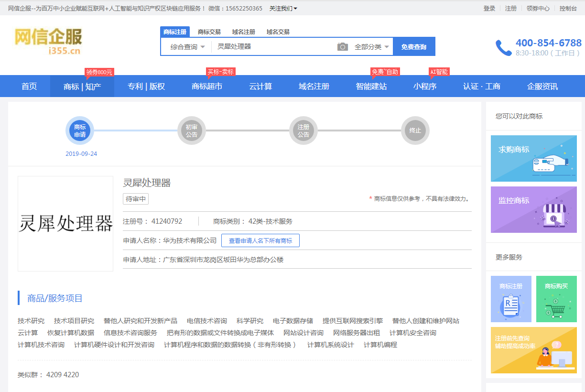Click the 云计算 service item in list
Viewport: 585px width, 392px height.
click(28, 333)
